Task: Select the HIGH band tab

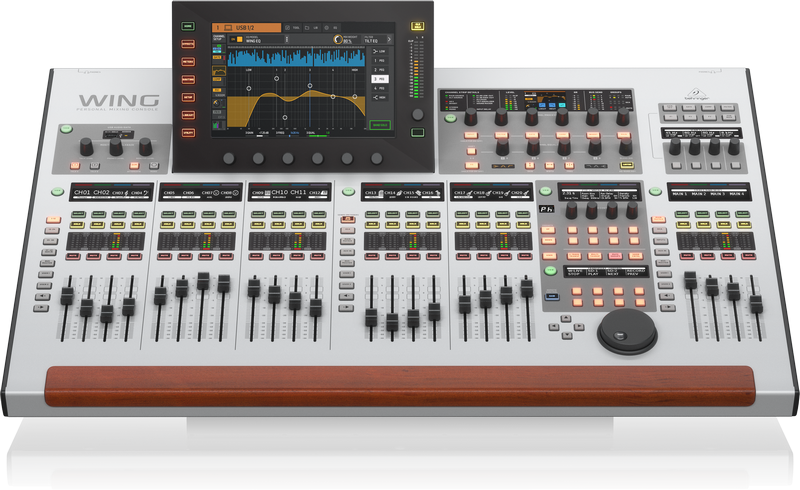Action: click(x=379, y=97)
